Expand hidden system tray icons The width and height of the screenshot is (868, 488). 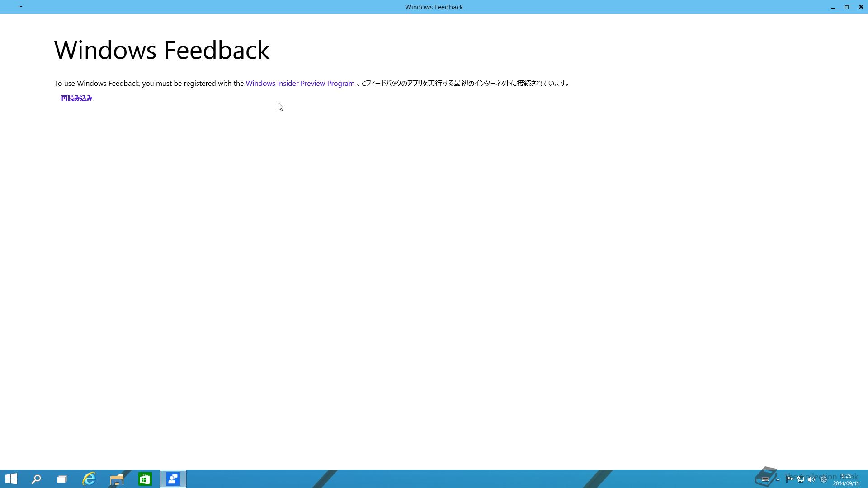[x=778, y=479]
